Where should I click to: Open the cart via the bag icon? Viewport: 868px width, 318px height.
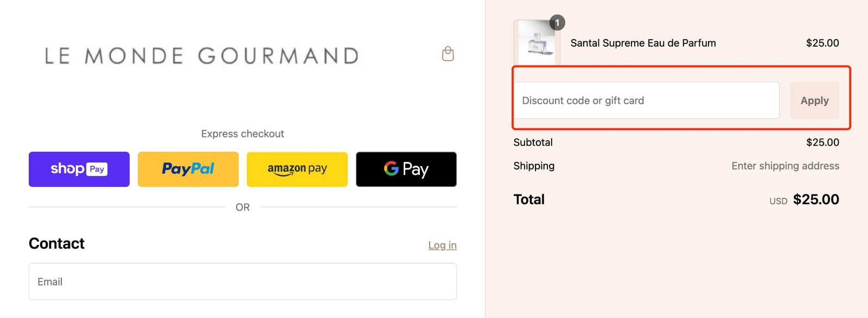click(446, 54)
